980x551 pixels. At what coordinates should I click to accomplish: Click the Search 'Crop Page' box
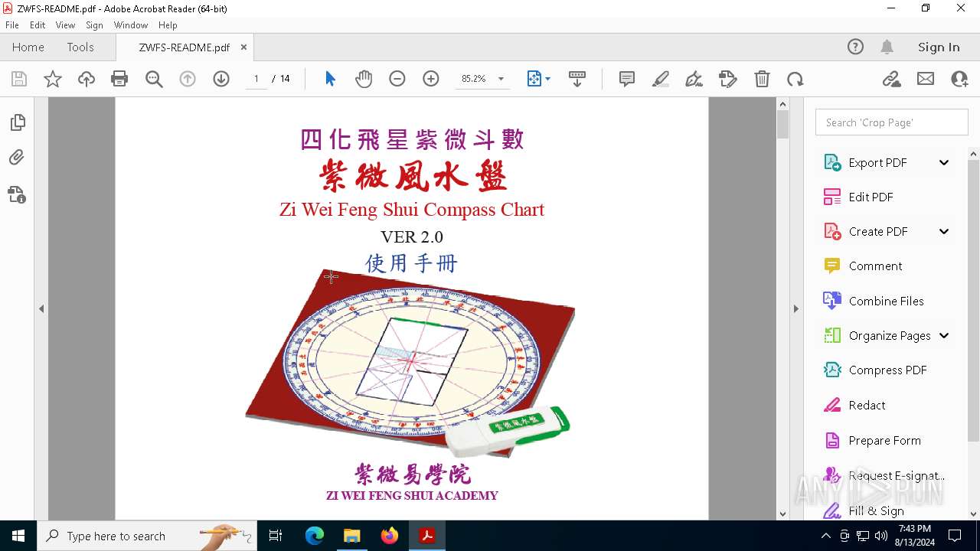(892, 122)
